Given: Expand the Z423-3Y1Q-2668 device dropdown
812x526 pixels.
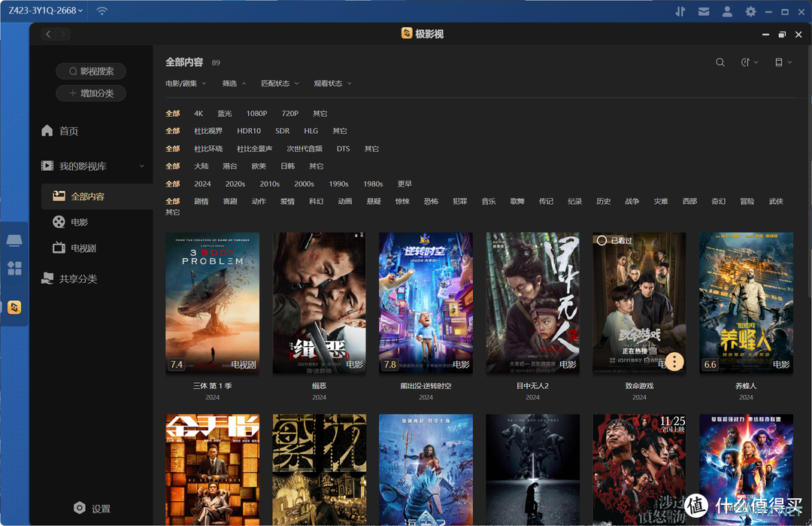Looking at the screenshot, I should (x=46, y=11).
